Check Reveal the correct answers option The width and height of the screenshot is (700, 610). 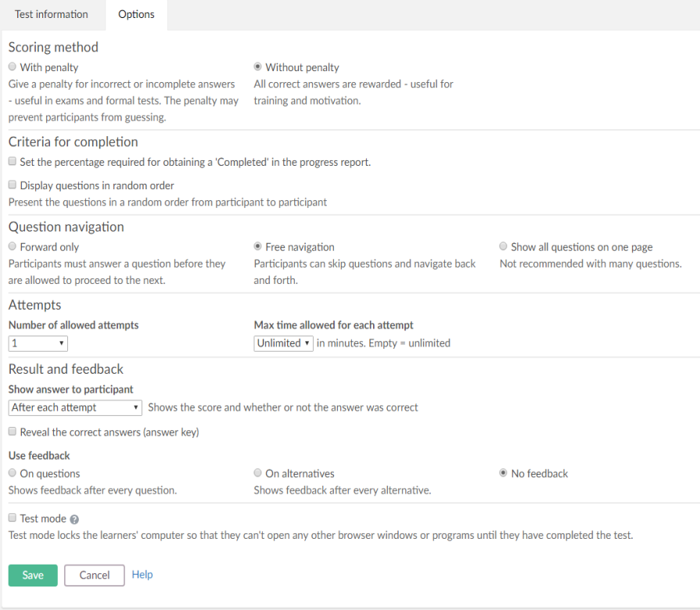click(x=13, y=431)
